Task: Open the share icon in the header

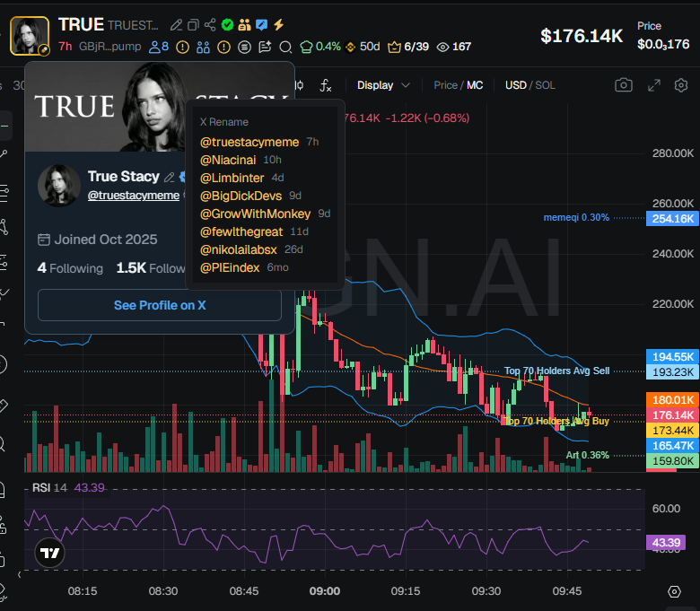Action: point(210,24)
